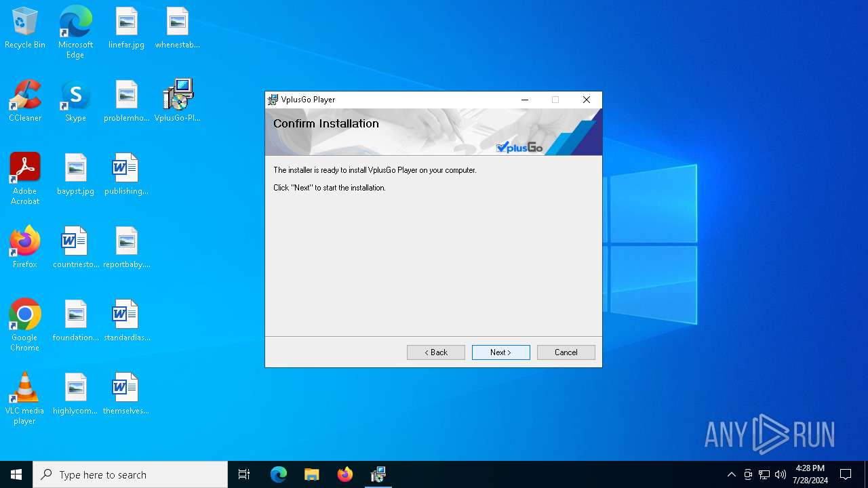Select the VLC media player shortcut
868x488 pixels.
[x=25, y=399]
